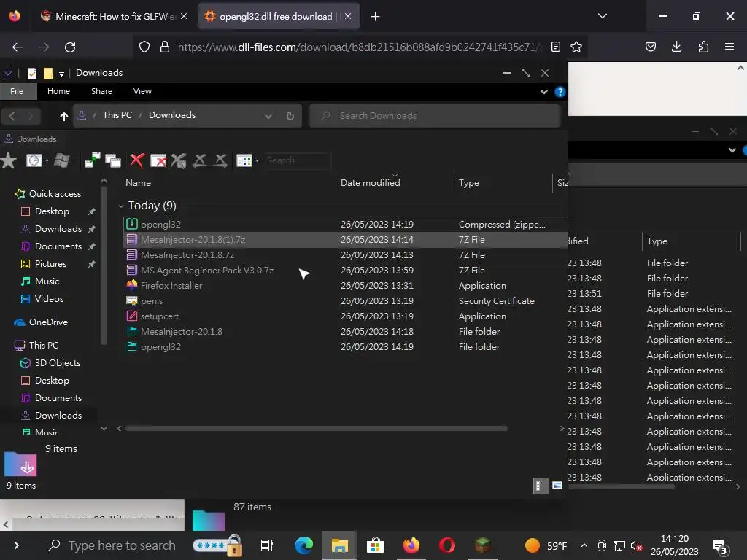Click the toolbar Search field
The width and height of the screenshot is (747, 560).
click(297, 160)
